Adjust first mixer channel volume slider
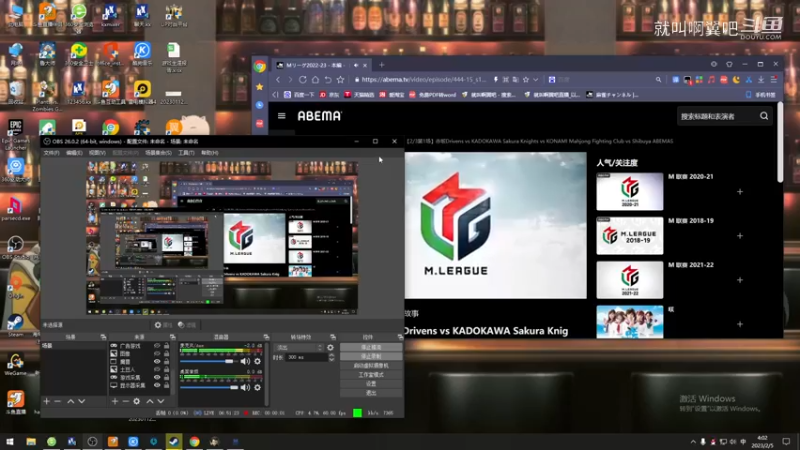Viewport: 800px width, 450px height. (209, 361)
